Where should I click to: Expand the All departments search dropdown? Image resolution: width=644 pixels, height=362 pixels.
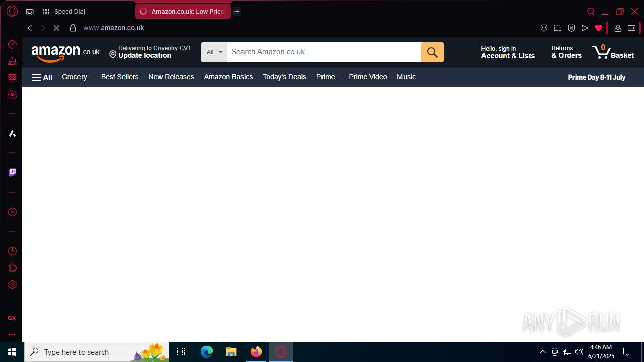[x=214, y=52]
